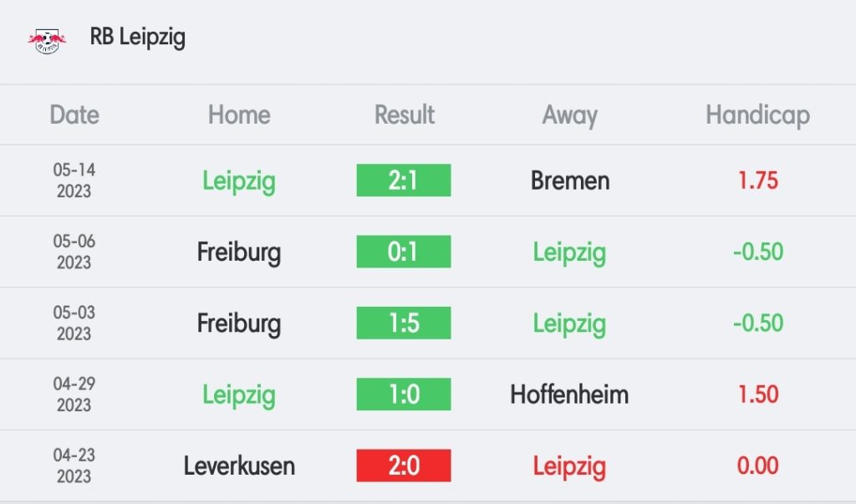Click Freiburg in the 05-03 match
856x504 pixels.
coord(239,323)
